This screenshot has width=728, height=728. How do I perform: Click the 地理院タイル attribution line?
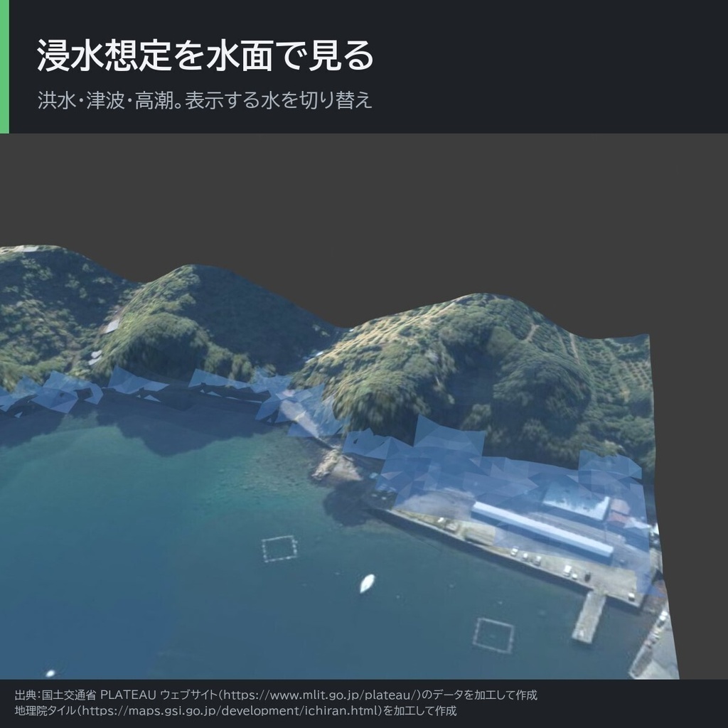tap(235, 710)
